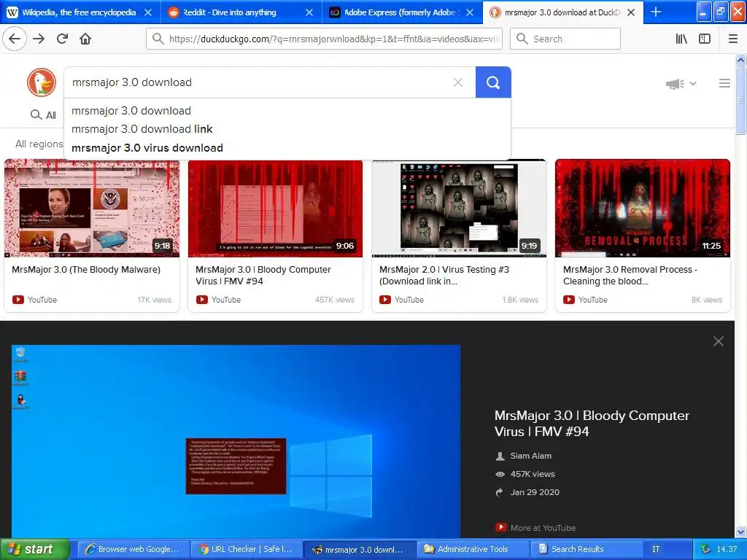The height and width of the screenshot is (560, 747).
Task: Open MrsMajor 3.0 Removal Process thumbnail
Action: click(x=643, y=208)
